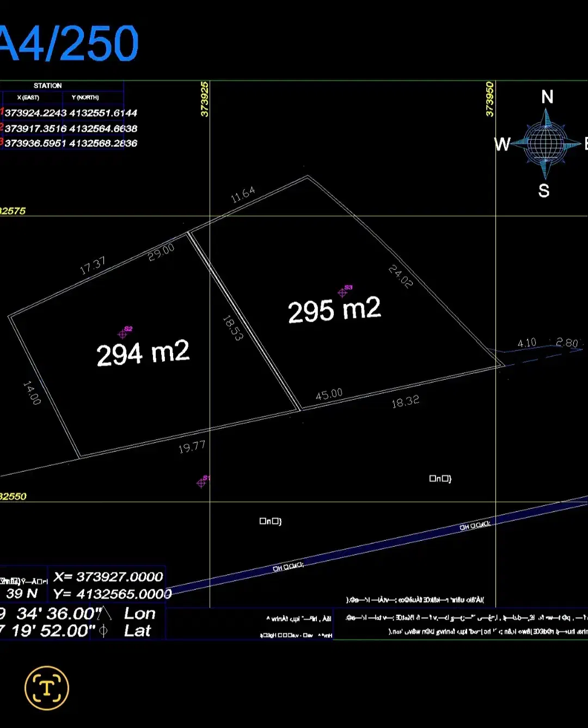
Task: Click the STATION table header
Action: (x=48, y=85)
